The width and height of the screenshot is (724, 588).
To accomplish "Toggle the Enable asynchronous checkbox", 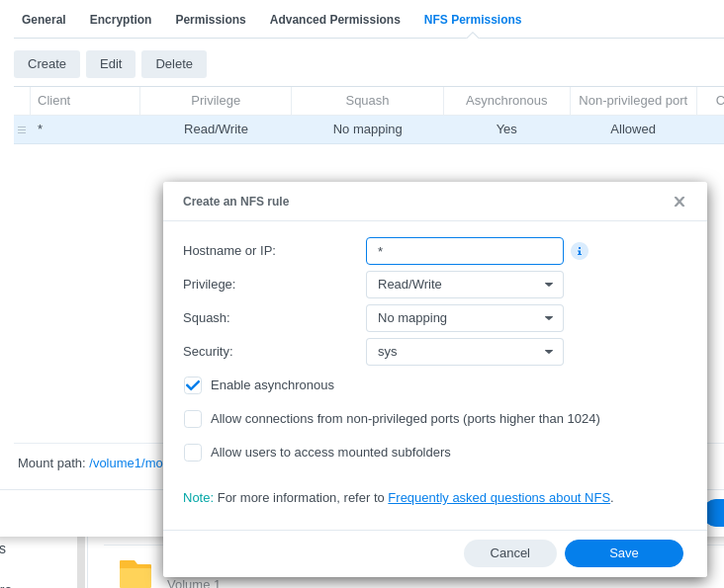I will pos(193,385).
